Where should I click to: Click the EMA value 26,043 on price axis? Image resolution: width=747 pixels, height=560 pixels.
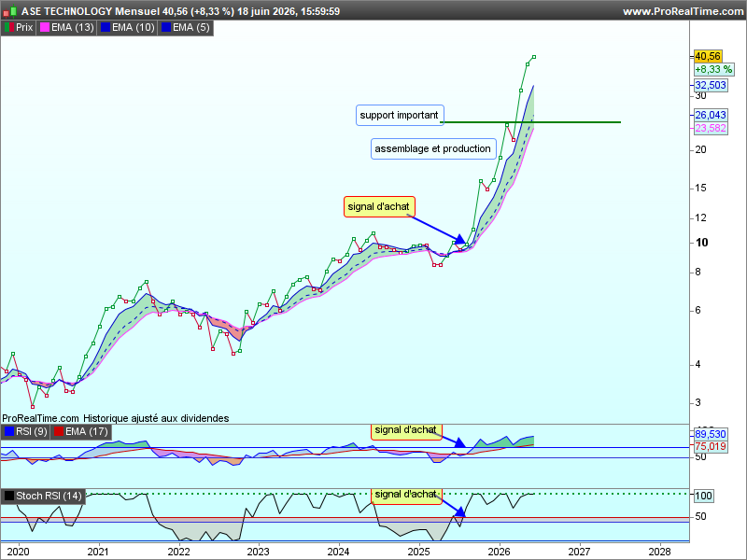pos(711,115)
